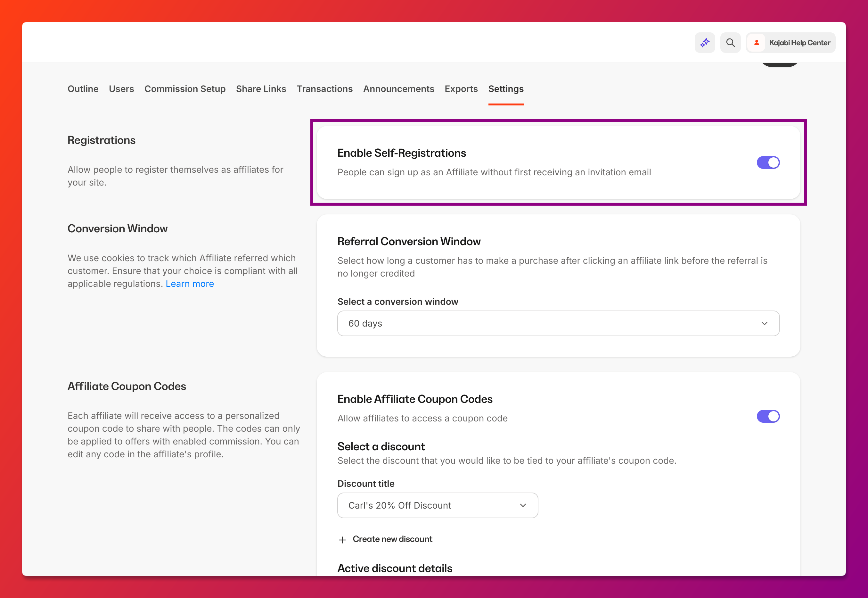This screenshot has width=868, height=598.
Task: Click the Referral Conversion Window heading
Action: [409, 241]
